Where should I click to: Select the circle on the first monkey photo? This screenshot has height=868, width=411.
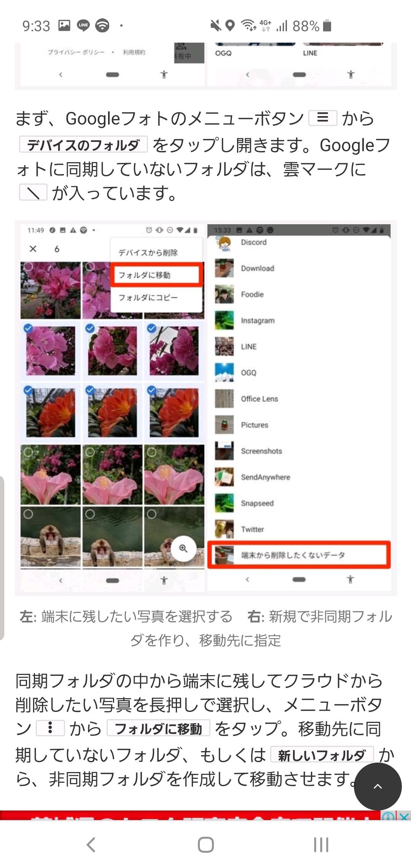28,514
